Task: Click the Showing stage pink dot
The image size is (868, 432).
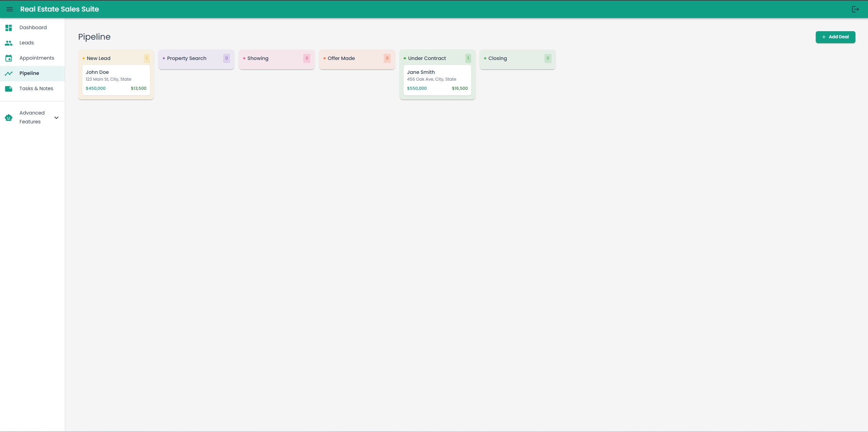Action: (244, 58)
